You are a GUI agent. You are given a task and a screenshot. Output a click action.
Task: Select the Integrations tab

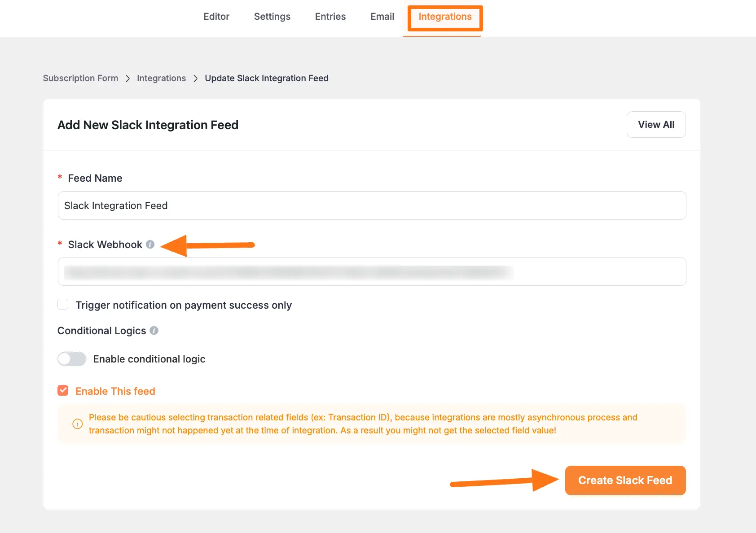click(x=445, y=17)
